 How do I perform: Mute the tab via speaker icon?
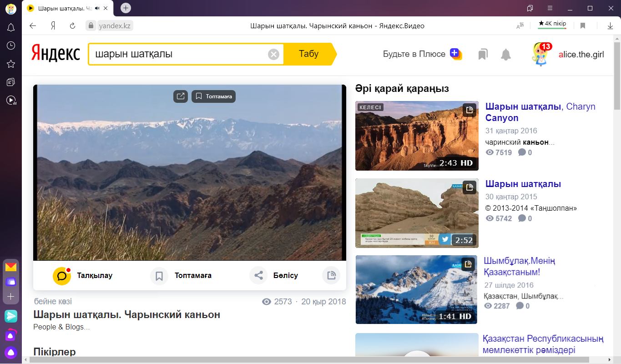coord(97,8)
